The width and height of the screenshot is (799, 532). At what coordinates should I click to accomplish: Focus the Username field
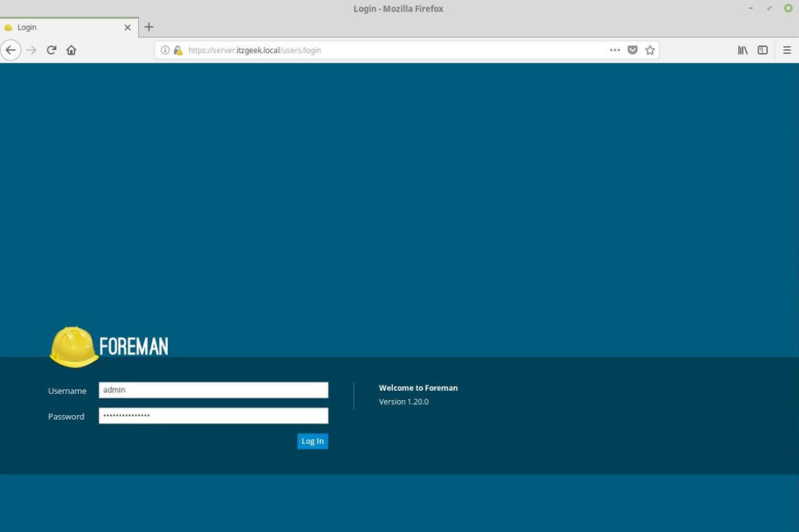pos(214,390)
